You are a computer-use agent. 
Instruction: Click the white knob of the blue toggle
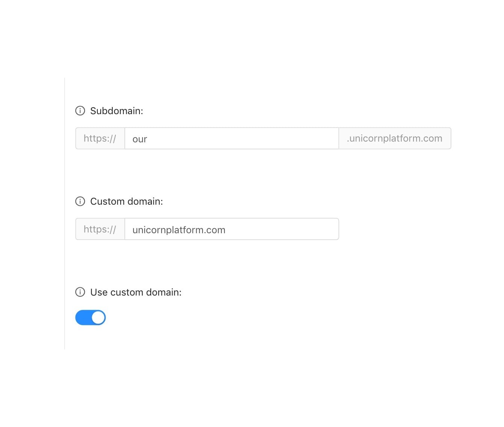[x=98, y=318]
